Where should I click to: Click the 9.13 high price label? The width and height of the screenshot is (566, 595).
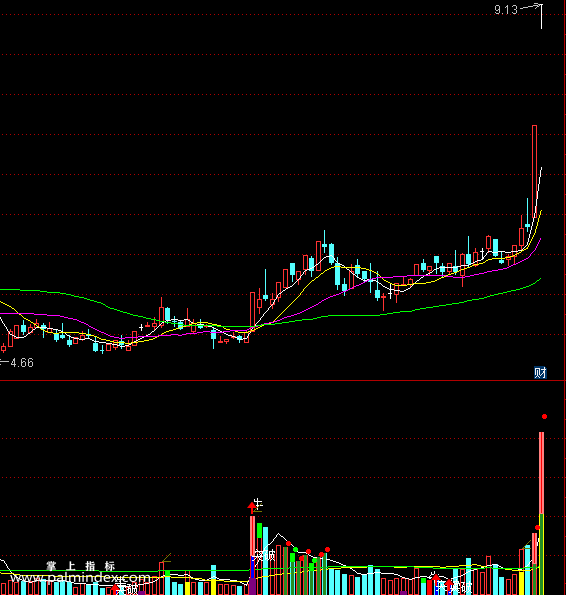(506, 10)
